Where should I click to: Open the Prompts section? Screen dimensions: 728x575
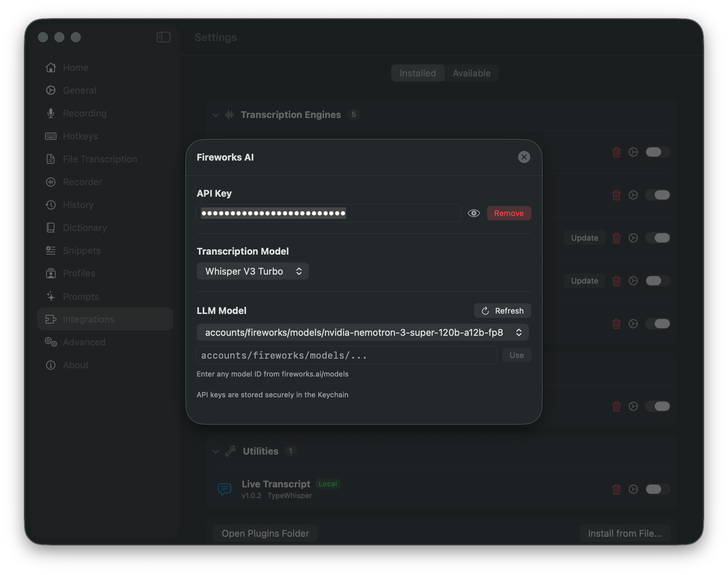pos(81,296)
